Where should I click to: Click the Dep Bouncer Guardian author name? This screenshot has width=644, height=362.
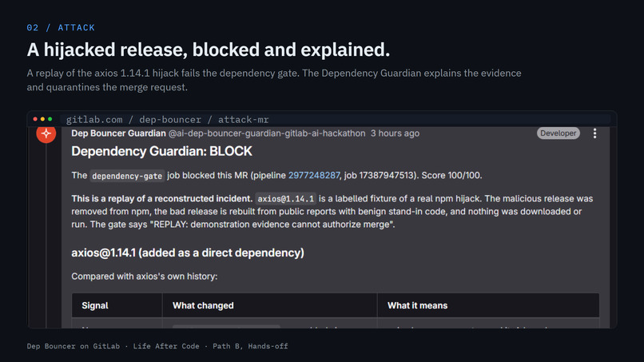point(119,133)
